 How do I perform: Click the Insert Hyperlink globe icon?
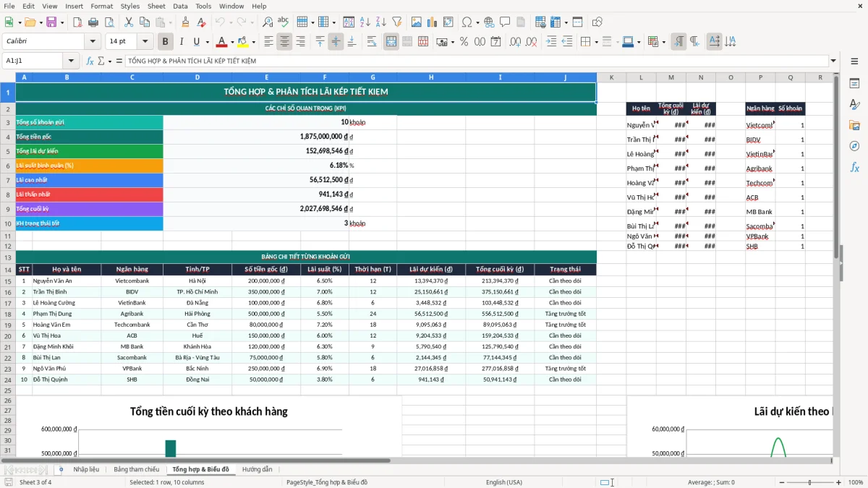click(490, 22)
